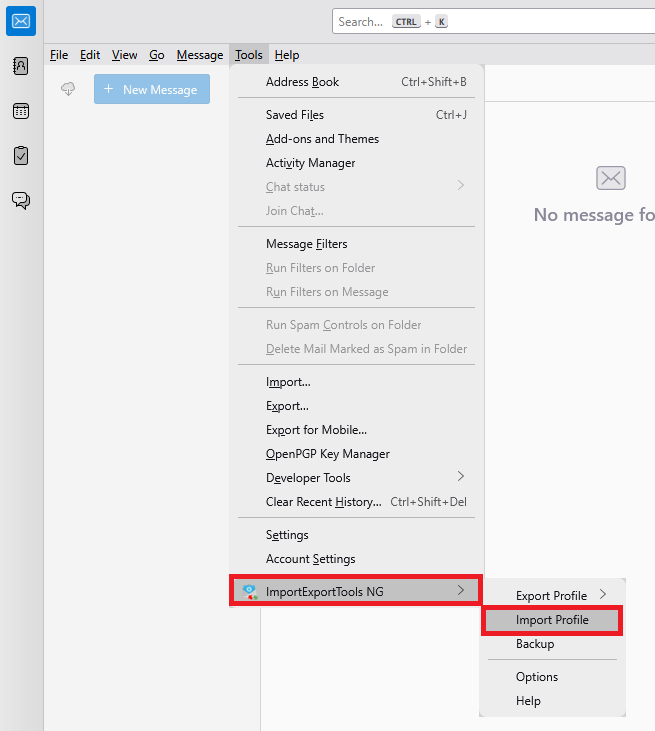Viewport: 655px width, 731px height.
Task: Expand the Chat status submenu arrow
Action: point(461,186)
